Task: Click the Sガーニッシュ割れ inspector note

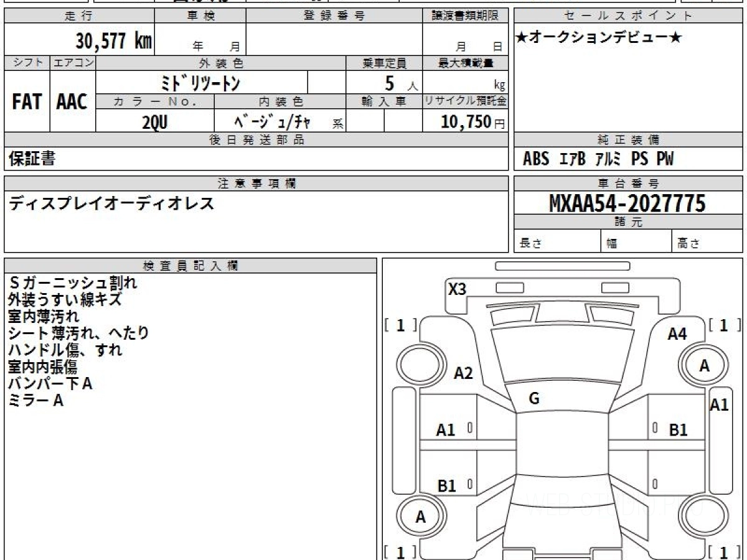Action: click(x=73, y=283)
